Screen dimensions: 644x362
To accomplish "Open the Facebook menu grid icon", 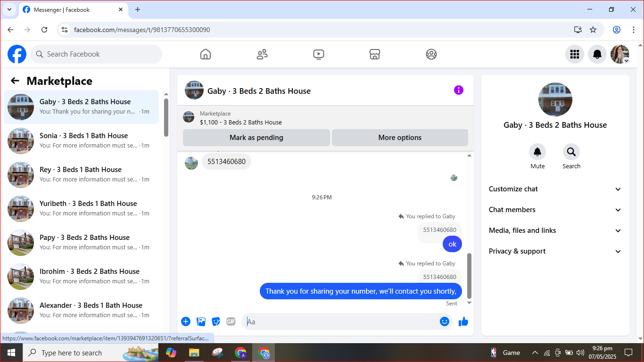I will click(x=575, y=54).
